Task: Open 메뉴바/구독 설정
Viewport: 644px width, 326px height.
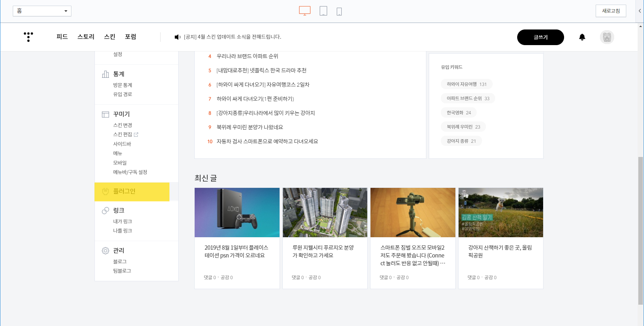Action: coord(130,172)
